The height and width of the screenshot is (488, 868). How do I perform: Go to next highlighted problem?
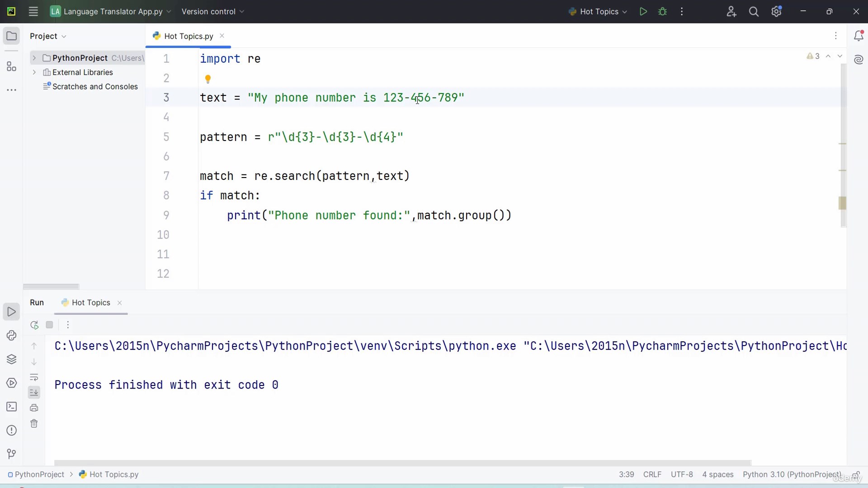[840, 56]
